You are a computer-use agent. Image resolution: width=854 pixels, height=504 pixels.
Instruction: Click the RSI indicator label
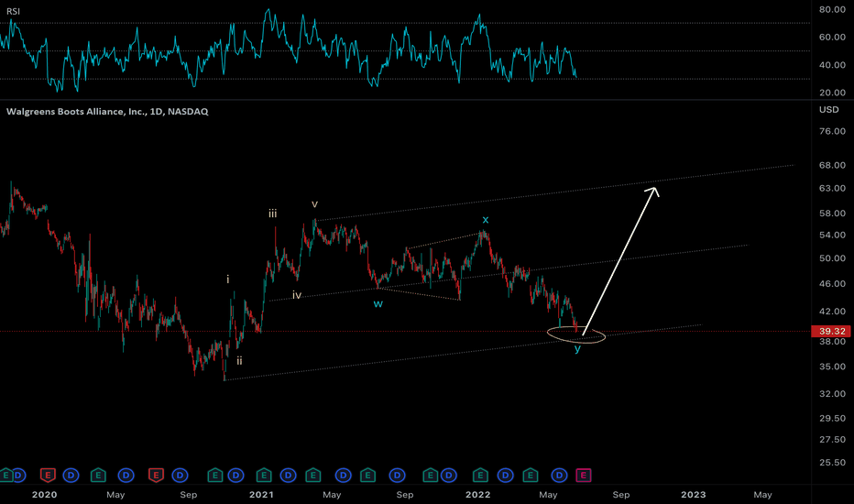13,11
